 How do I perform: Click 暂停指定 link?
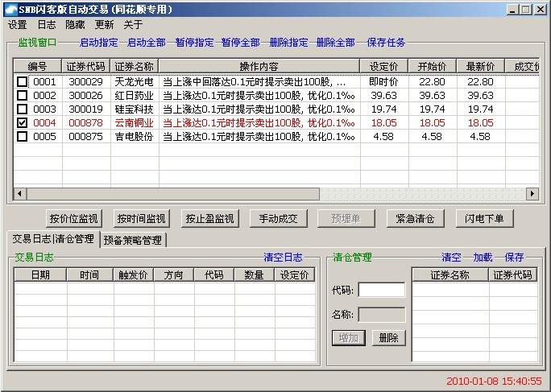pos(194,43)
